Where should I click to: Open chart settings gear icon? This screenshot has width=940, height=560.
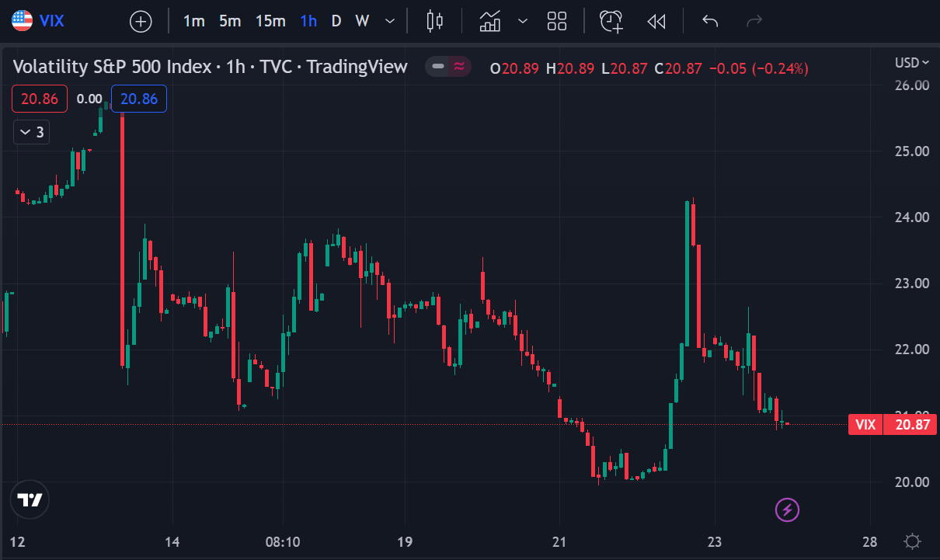click(913, 541)
